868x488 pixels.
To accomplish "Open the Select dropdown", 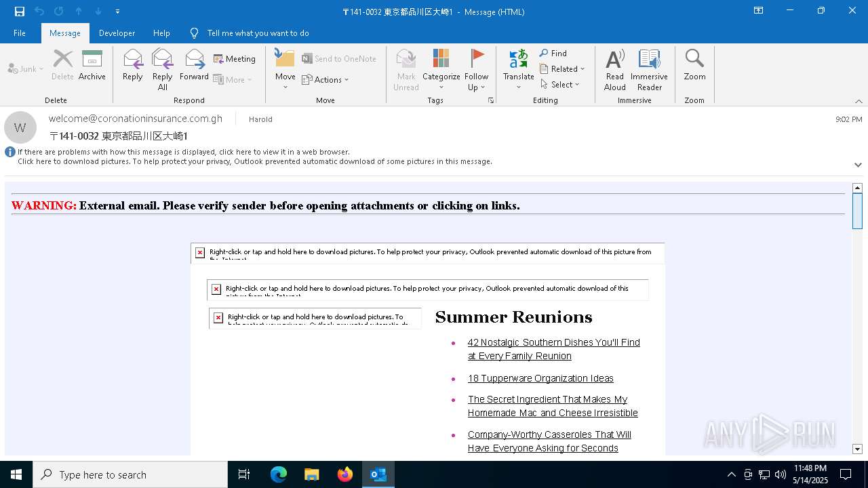I will 560,85.
